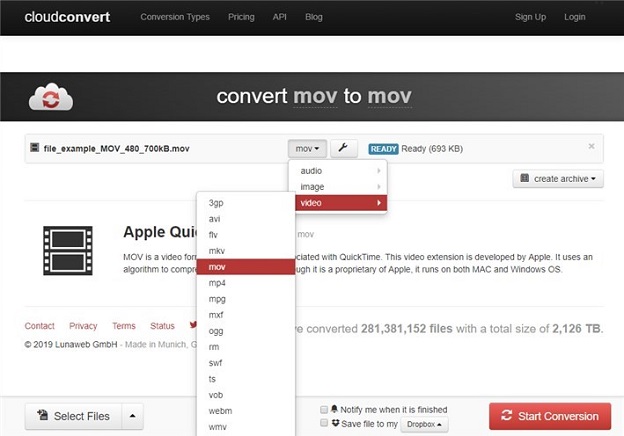
Task: Remove the file with the X icon
Action: tap(591, 146)
